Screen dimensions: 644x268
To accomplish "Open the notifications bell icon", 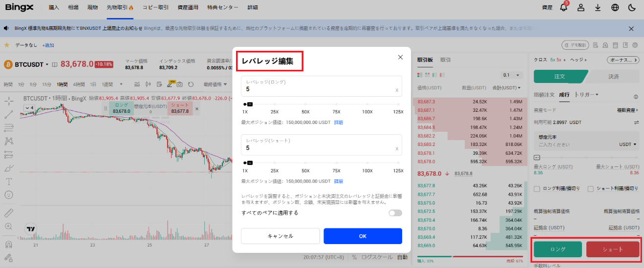I will click(563, 8).
